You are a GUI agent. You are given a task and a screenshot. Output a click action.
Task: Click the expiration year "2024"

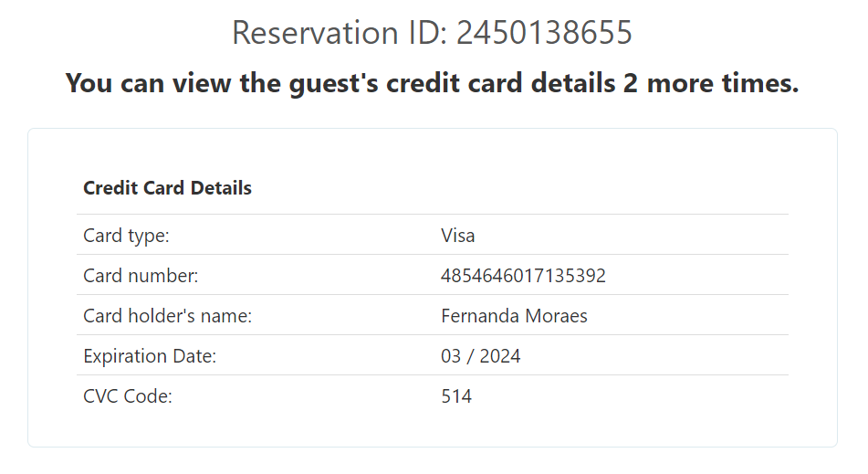coord(499,356)
